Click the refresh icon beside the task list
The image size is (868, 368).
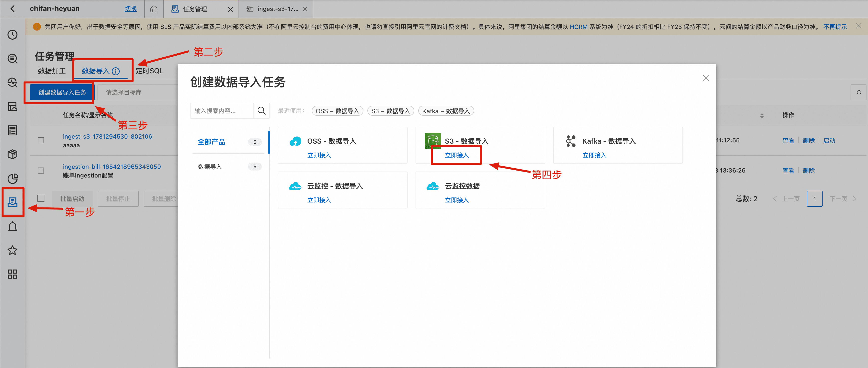tap(859, 92)
